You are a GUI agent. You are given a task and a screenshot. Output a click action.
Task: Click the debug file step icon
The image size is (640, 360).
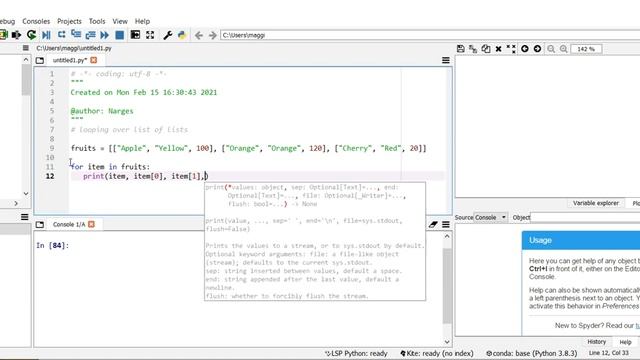pos(46,35)
